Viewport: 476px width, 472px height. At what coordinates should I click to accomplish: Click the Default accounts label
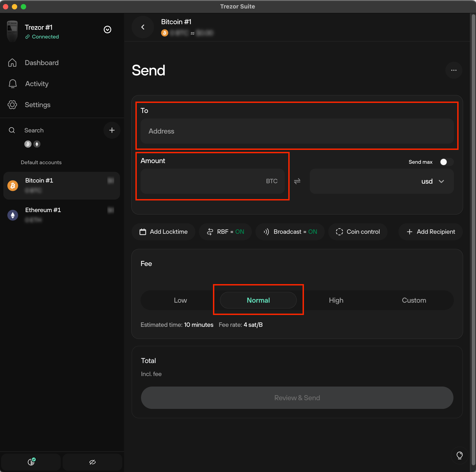coord(41,162)
